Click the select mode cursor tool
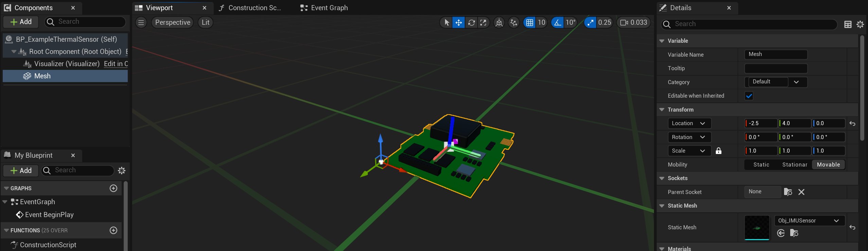Image resolution: width=868 pixels, height=251 pixels. tap(446, 23)
